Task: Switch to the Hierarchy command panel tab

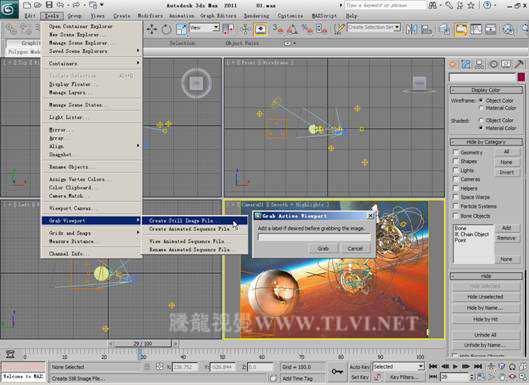Action: click(x=479, y=64)
